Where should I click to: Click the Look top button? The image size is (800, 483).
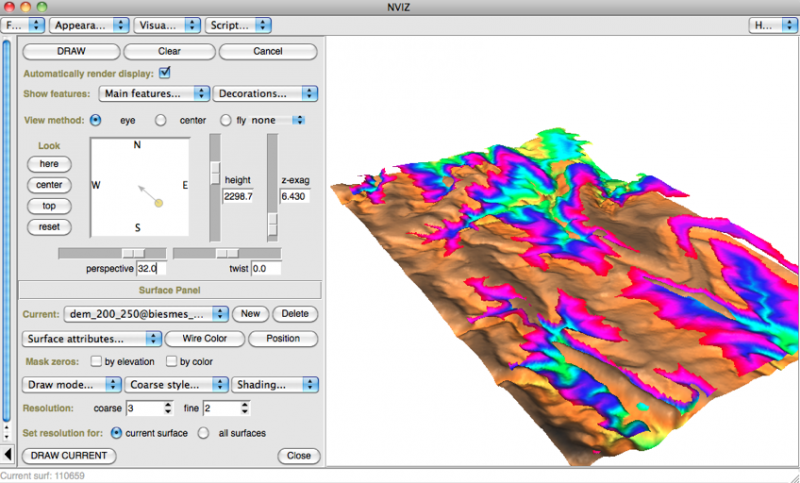(x=48, y=206)
